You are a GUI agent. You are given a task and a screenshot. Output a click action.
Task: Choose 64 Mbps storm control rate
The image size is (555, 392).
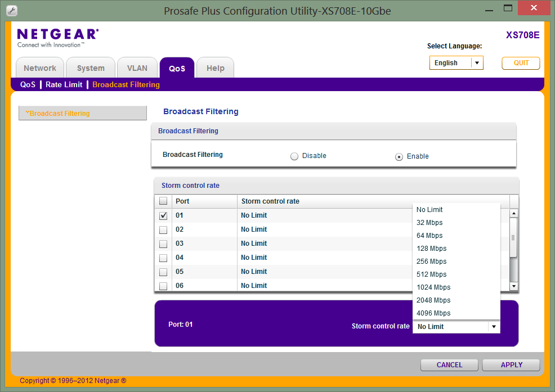(x=456, y=236)
